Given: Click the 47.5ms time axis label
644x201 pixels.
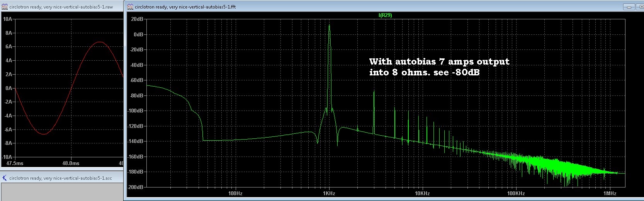Looking at the screenshot, I should [x=15, y=164].
